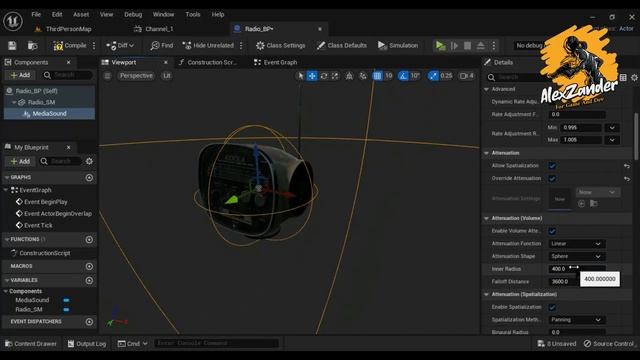This screenshot has height=360, width=640.
Task: Add new event dispatcher with plus icon
Action: tap(89, 322)
